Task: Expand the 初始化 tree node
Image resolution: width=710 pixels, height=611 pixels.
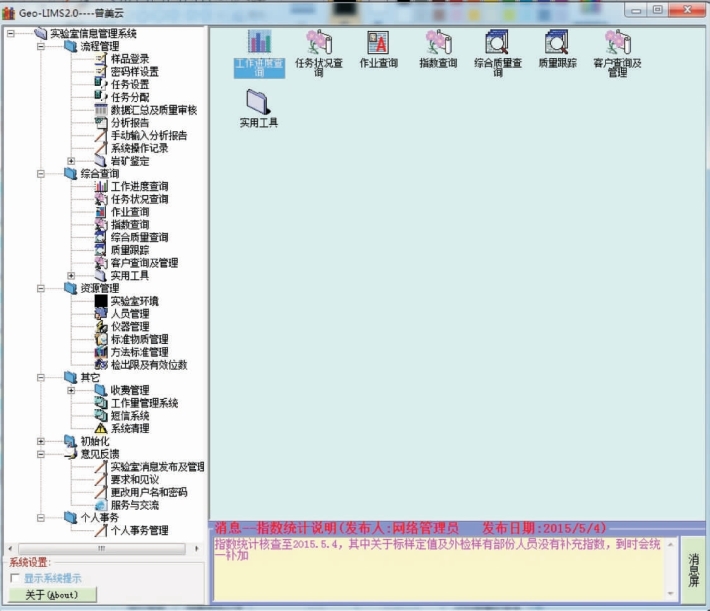Action: [x=40, y=441]
